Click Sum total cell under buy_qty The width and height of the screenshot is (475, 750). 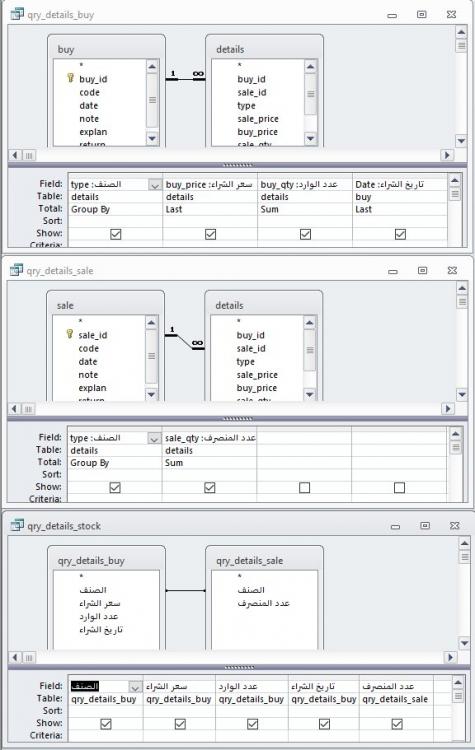click(x=305, y=209)
